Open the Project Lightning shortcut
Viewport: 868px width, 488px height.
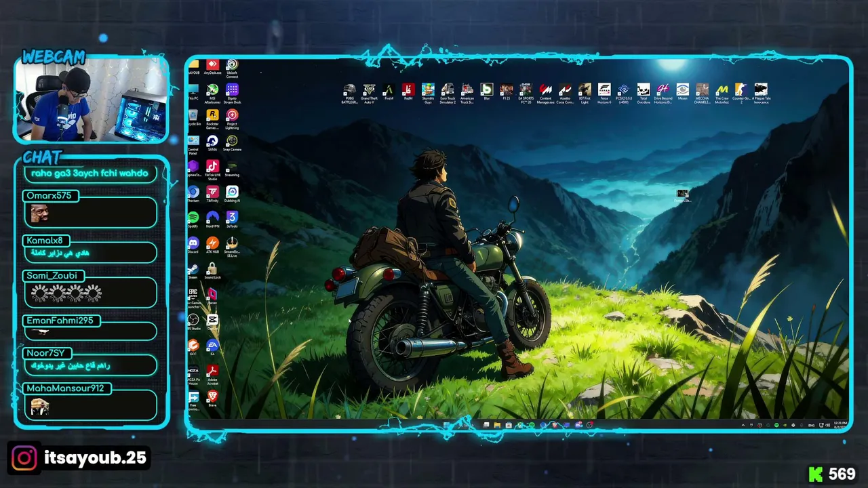tap(232, 119)
